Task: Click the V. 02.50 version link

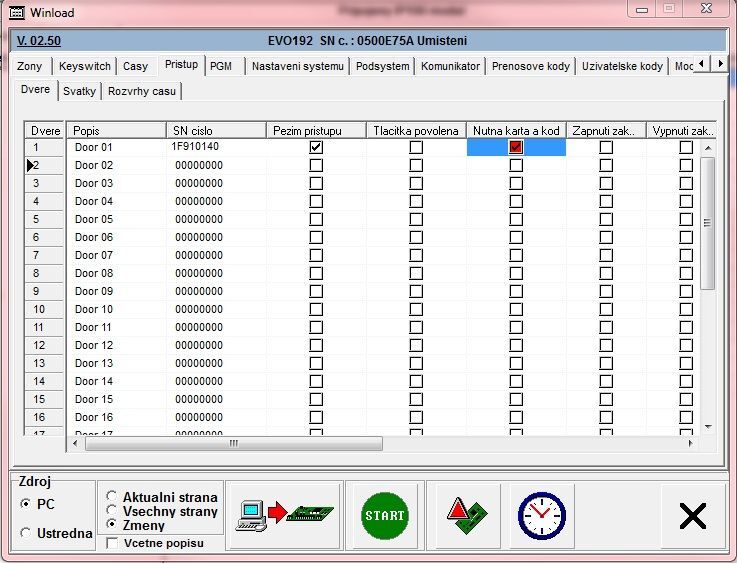Action: [39, 41]
